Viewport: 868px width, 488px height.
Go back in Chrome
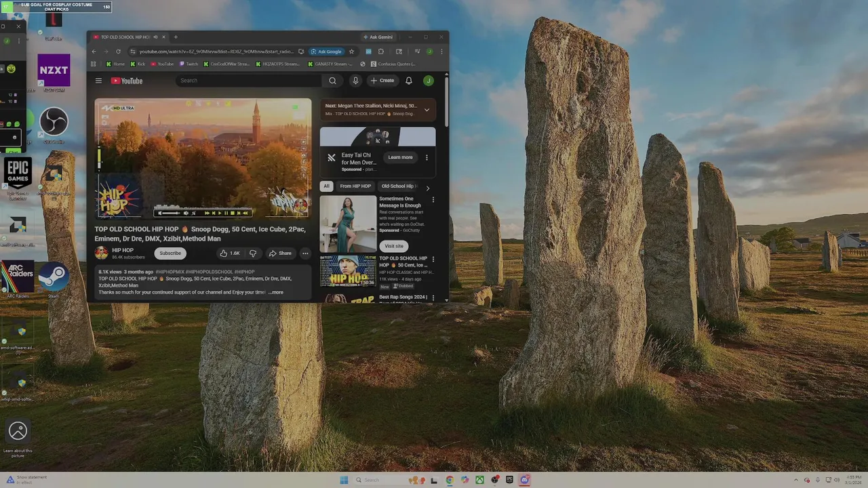[94, 52]
